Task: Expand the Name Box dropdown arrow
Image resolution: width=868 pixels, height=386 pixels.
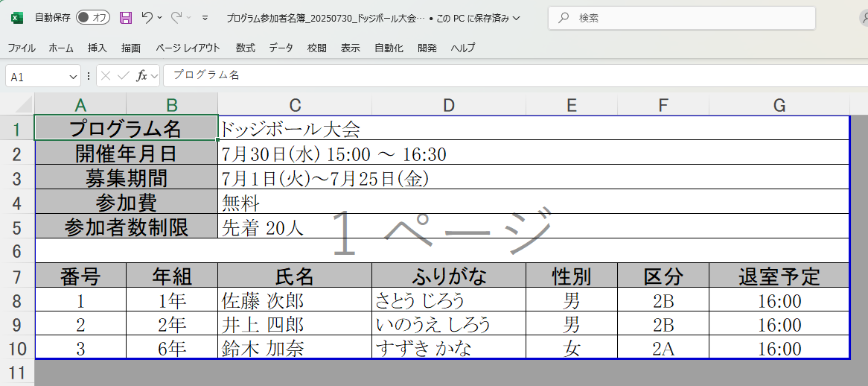Action: (x=73, y=77)
